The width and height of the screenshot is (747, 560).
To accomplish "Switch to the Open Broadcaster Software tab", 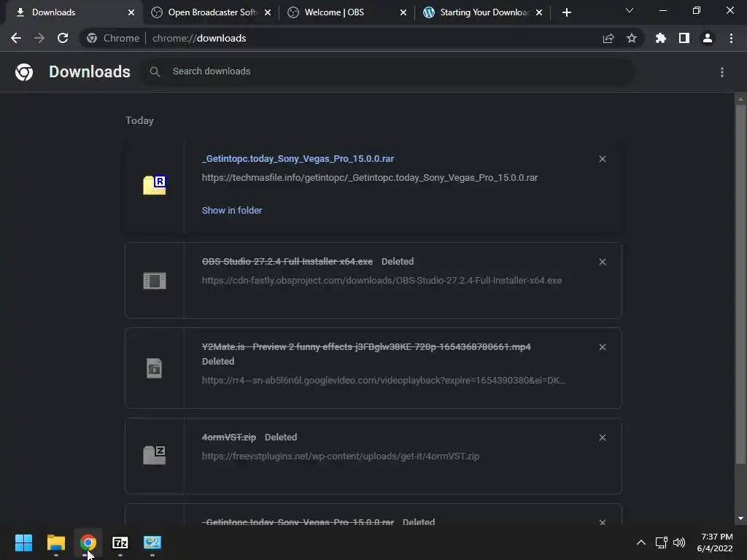I will click(x=211, y=12).
